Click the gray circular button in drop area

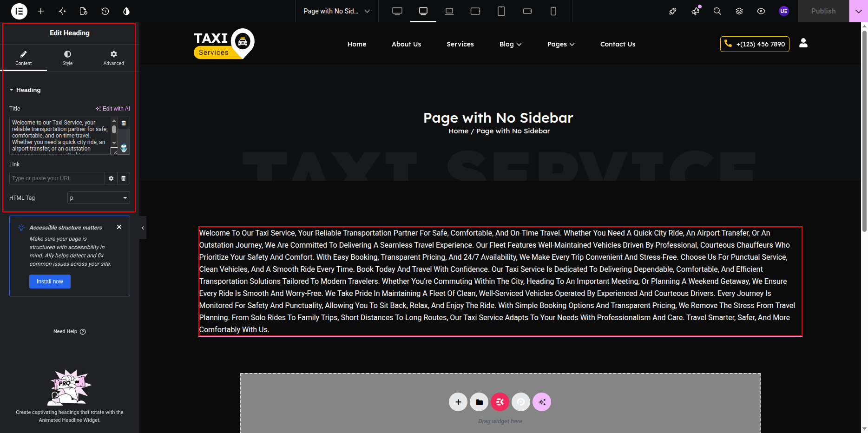coord(521,402)
